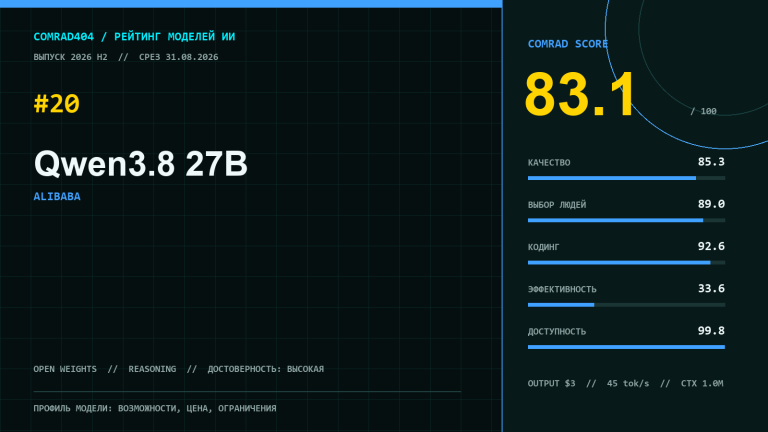Click the КАЧЕСТВО progress bar
Screen dimensions: 768x432
(x=626, y=178)
